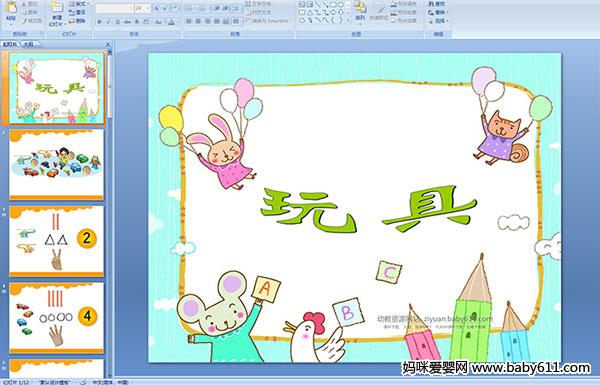
Task: Toggle Bold formatting
Action: (x=100, y=22)
